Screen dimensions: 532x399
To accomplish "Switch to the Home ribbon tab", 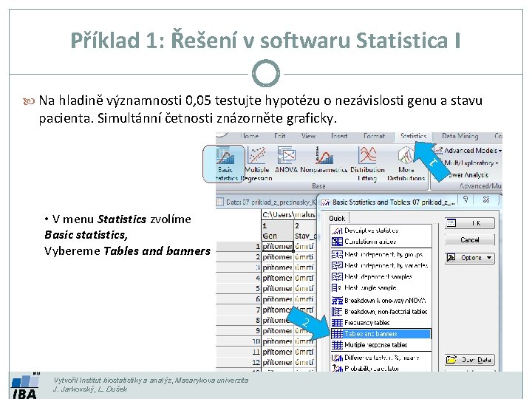I will point(250,136).
